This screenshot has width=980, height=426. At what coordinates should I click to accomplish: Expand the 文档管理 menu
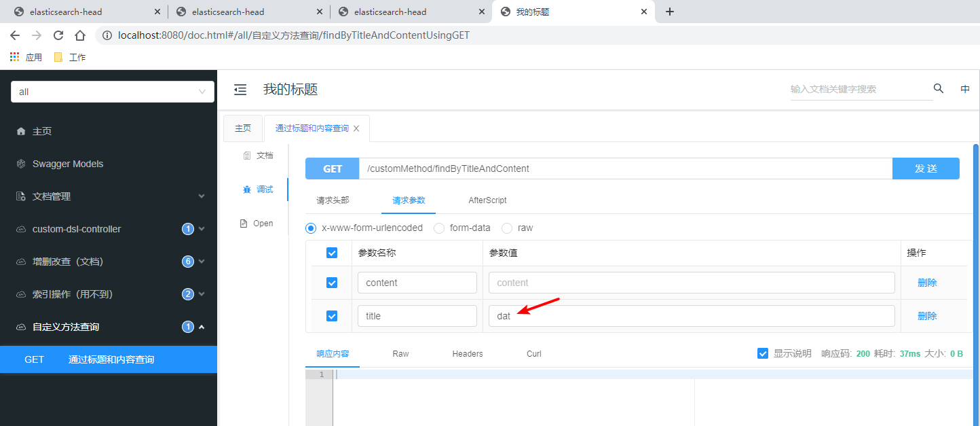[x=202, y=196]
